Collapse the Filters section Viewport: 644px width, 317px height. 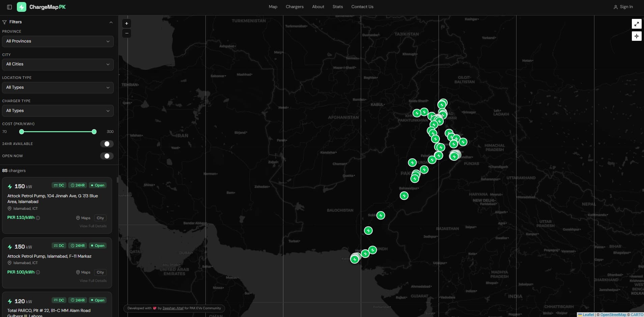(111, 22)
